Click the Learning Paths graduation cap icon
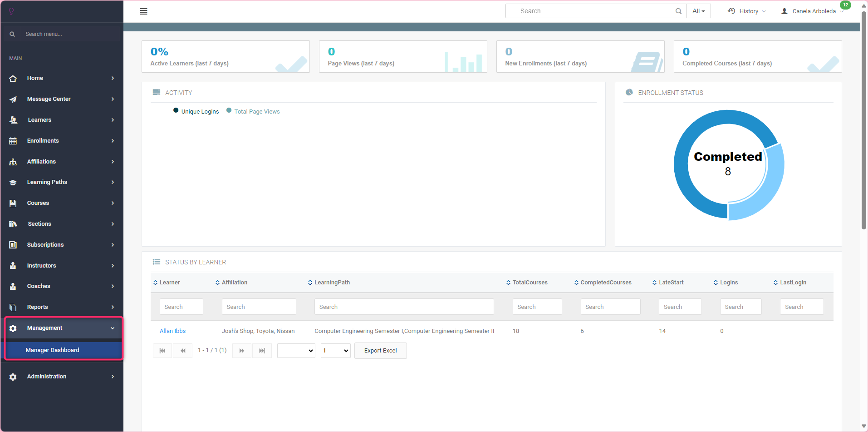The image size is (868, 432). coord(13,182)
